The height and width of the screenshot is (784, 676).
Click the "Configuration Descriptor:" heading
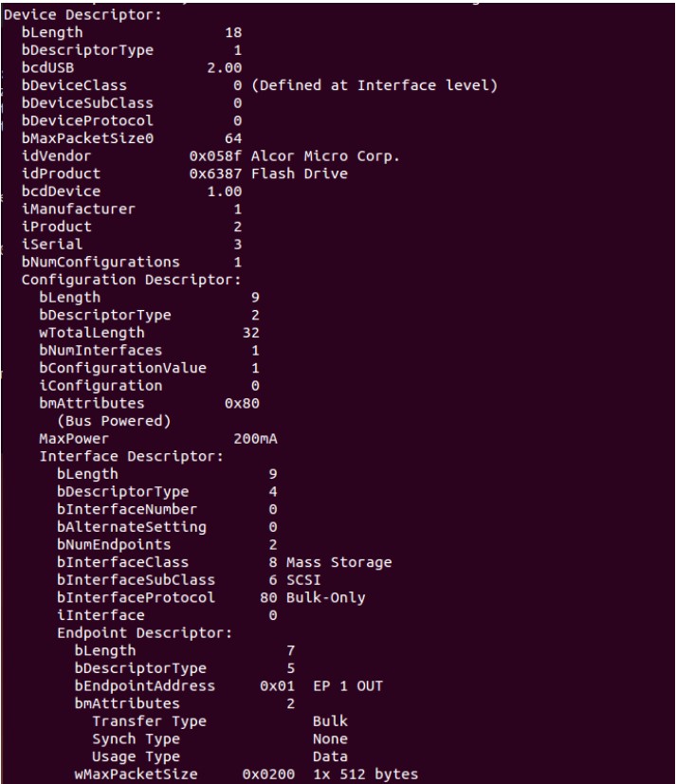click(x=119, y=280)
